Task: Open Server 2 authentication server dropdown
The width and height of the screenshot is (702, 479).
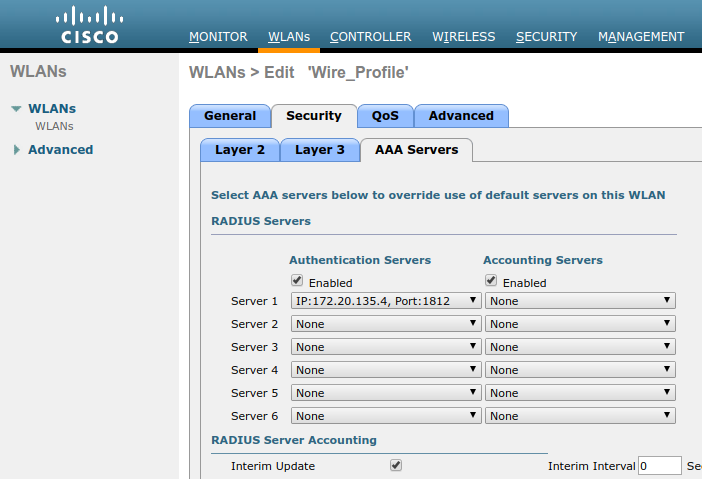Action: click(386, 324)
